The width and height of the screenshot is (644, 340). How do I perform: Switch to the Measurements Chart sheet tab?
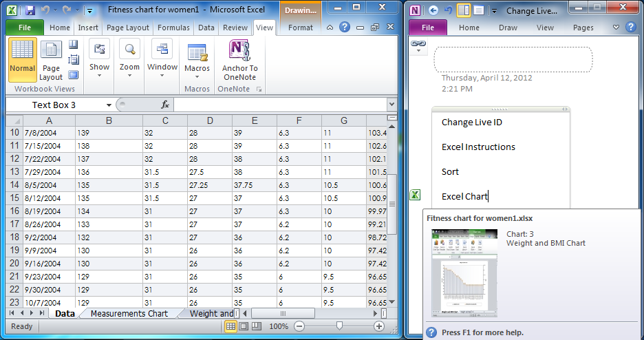click(129, 314)
